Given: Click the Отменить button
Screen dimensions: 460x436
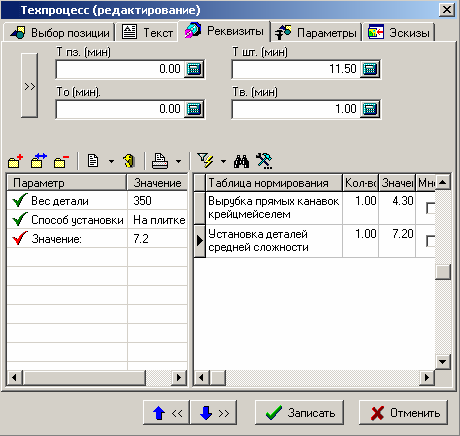Looking at the screenshot, I should pyautogui.click(x=403, y=413).
